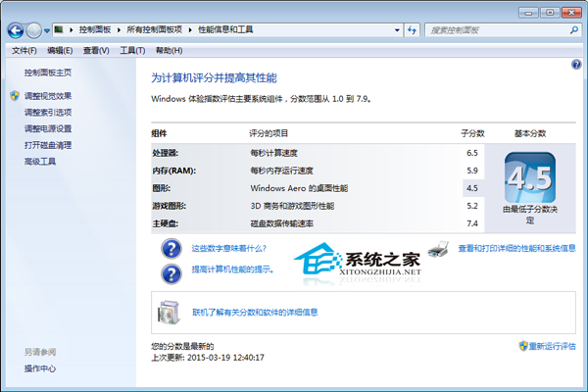
Task: Minimize the window
Action: pyautogui.click(x=528, y=13)
